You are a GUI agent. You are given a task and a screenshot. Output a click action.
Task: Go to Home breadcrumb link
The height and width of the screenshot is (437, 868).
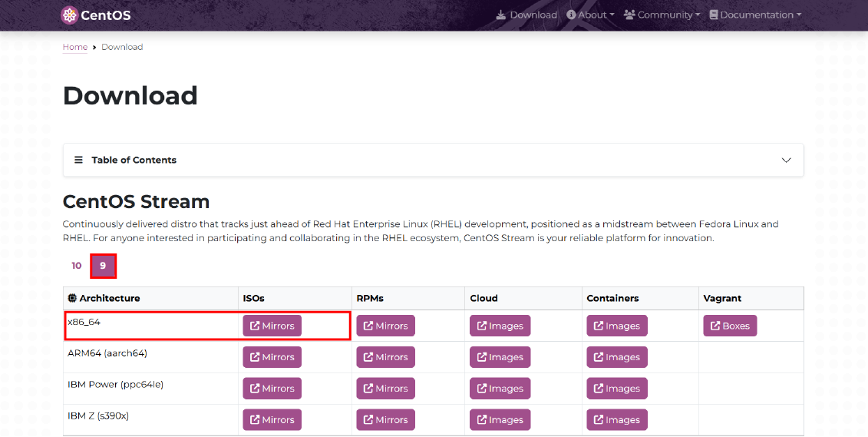pos(74,47)
